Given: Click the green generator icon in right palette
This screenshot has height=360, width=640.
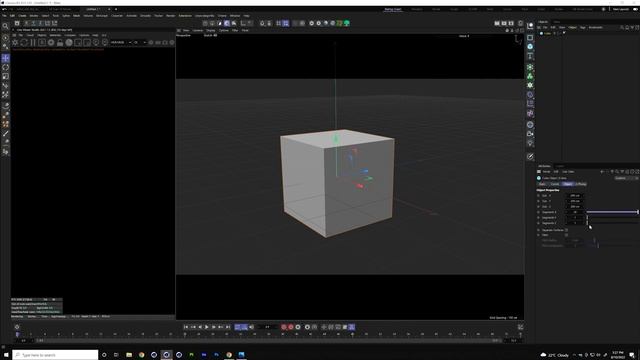Looking at the screenshot, I should point(530,67).
